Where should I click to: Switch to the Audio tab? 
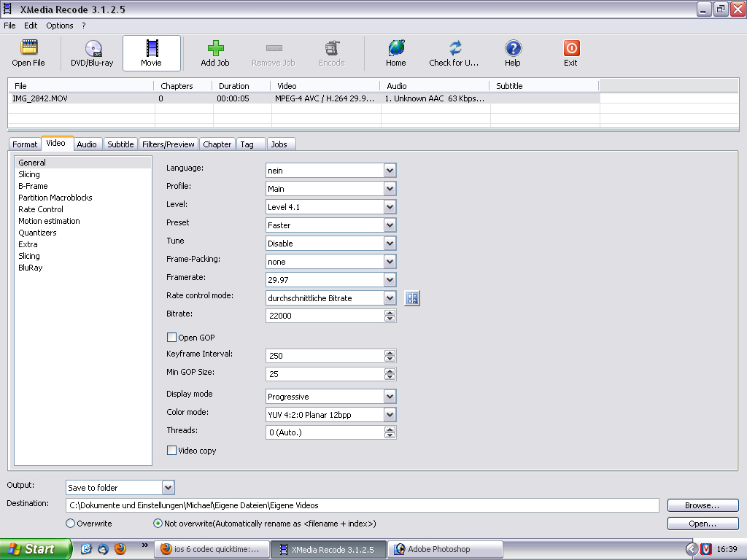[x=87, y=144]
